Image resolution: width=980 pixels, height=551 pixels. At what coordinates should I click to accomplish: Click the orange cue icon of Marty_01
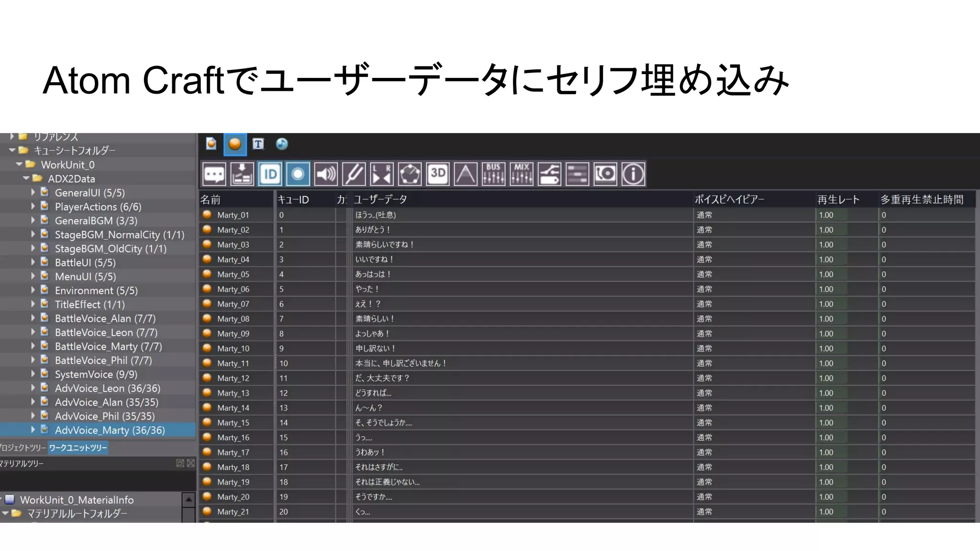pyautogui.click(x=207, y=215)
